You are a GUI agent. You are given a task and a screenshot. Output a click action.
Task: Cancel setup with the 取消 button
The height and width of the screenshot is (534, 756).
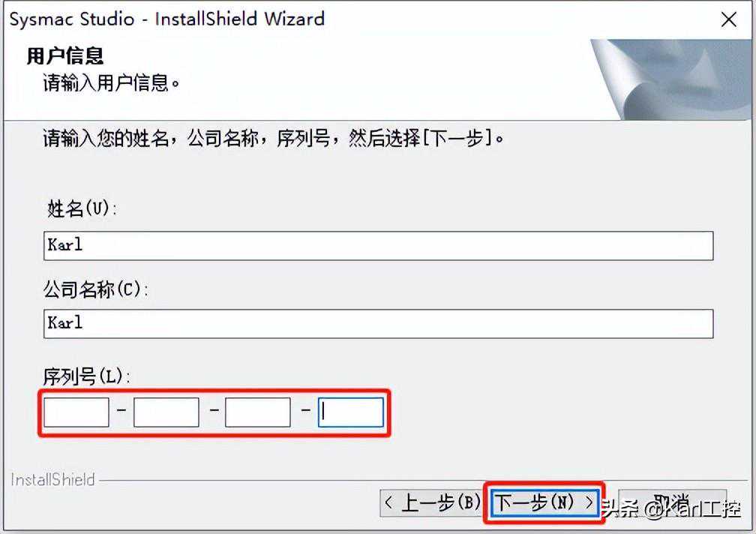click(672, 503)
